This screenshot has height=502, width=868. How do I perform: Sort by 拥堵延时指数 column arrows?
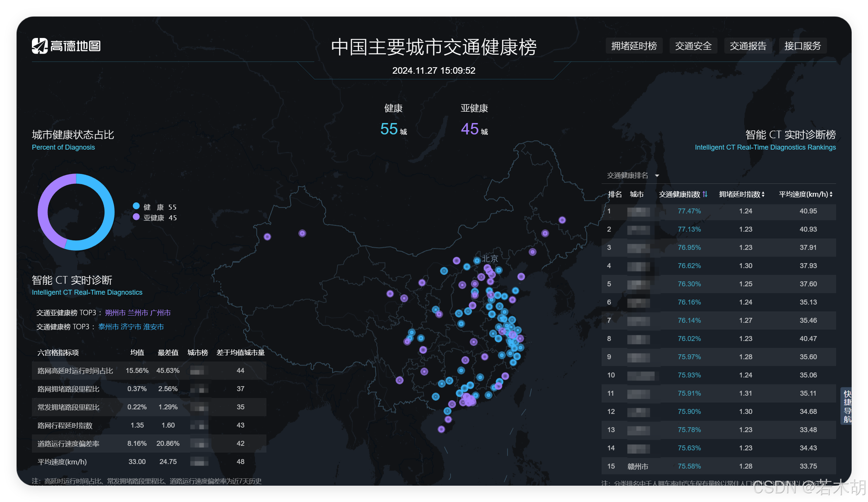click(x=763, y=194)
